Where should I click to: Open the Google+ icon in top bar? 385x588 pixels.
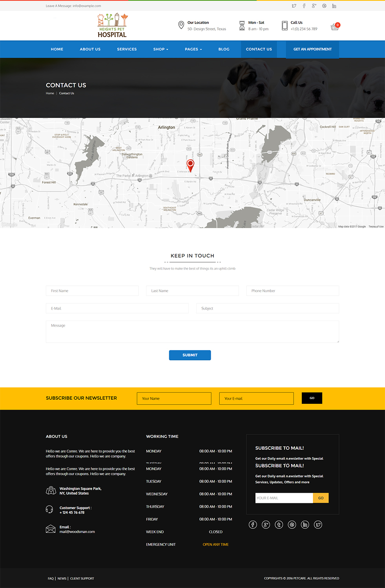[314, 5]
